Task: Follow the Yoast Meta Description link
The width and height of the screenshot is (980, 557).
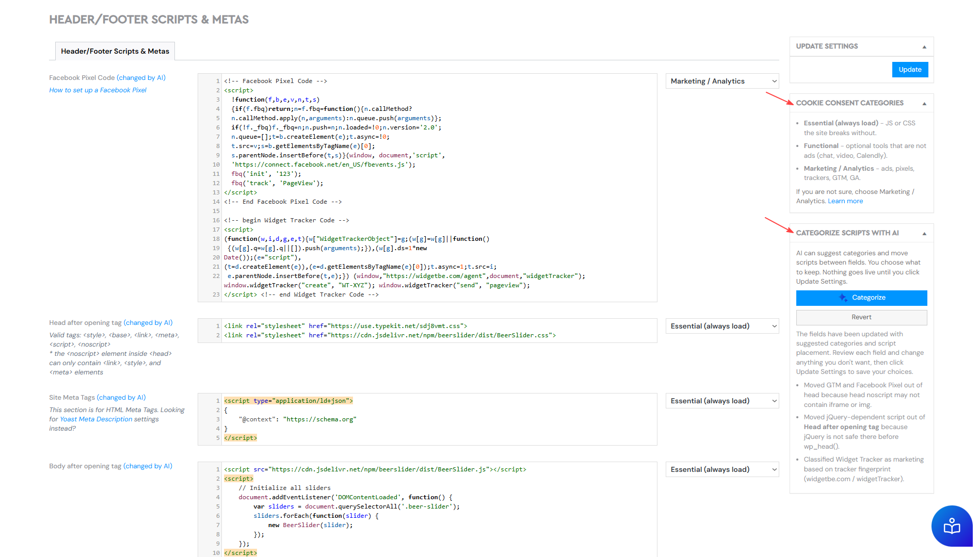Action: [x=96, y=419]
